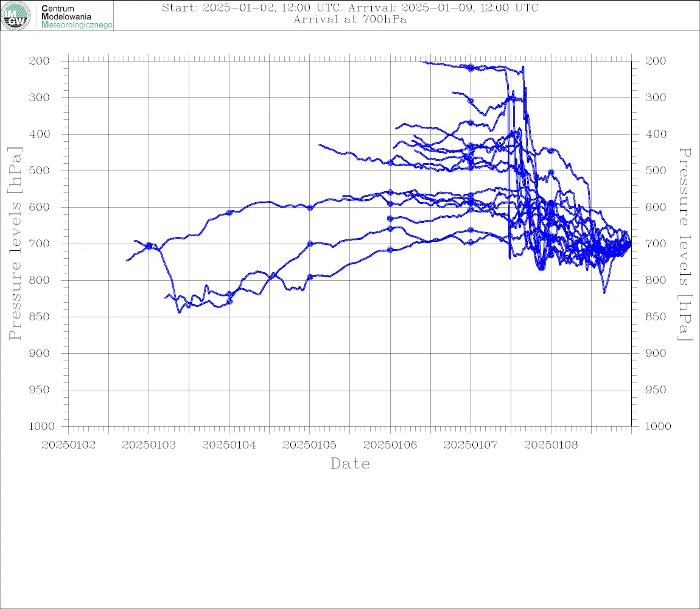The height and width of the screenshot is (609, 700).
Task: Click the trajectory marker near 790 hPa on 20250105
Action: click(x=310, y=277)
